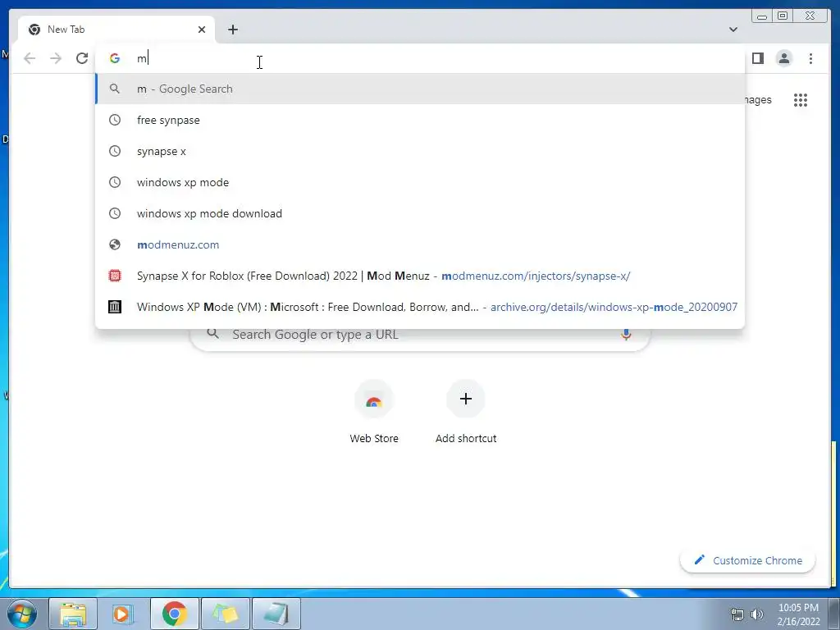Screen dimensions: 840x630
Task: Click the red Mod Menuz favicon
Action: click(115, 276)
